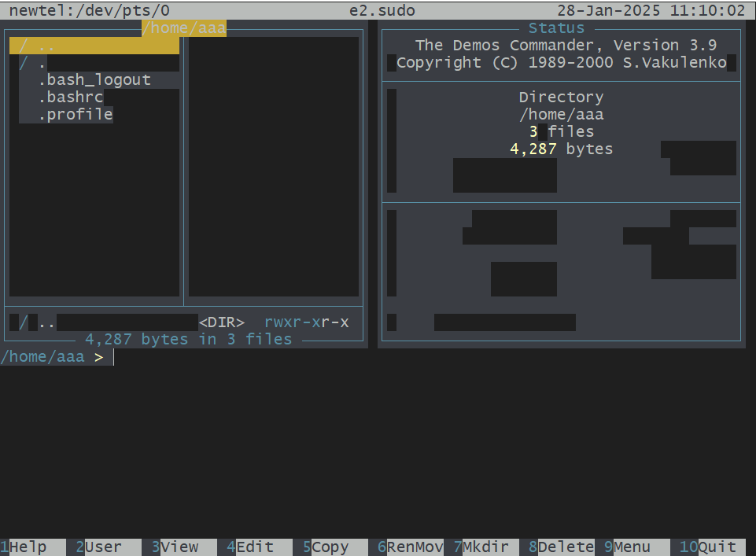Select the highlighted parent directory '..' entry
The width and height of the screenshot is (756, 556).
tap(94, 46)
